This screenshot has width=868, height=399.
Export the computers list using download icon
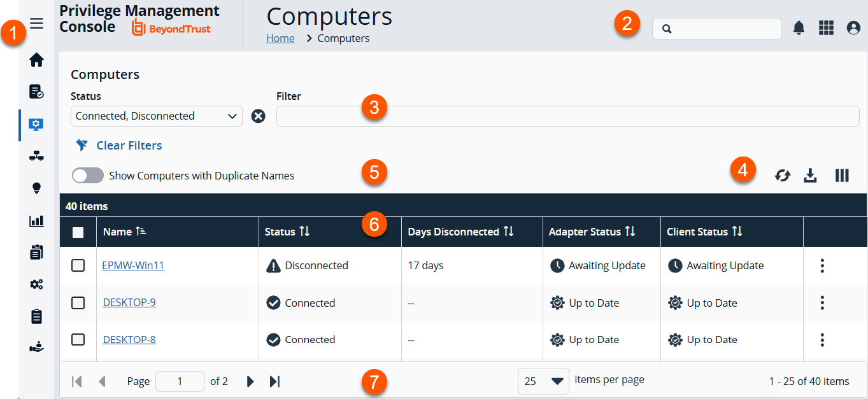point(810,175)
